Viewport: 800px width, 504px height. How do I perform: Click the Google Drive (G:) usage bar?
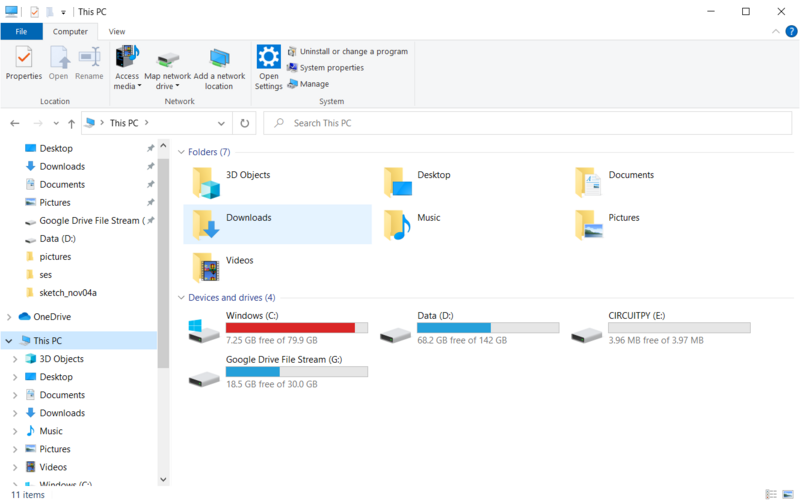[297, 372]
